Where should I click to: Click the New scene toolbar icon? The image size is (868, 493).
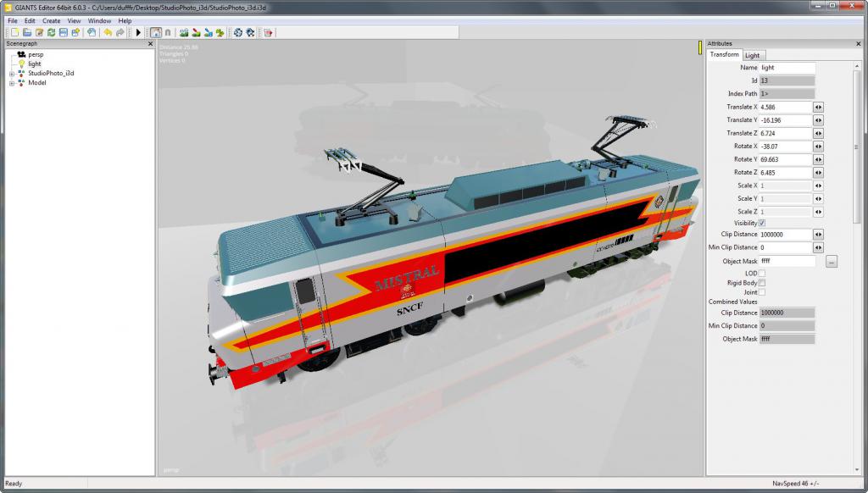[x=15, y=33]
